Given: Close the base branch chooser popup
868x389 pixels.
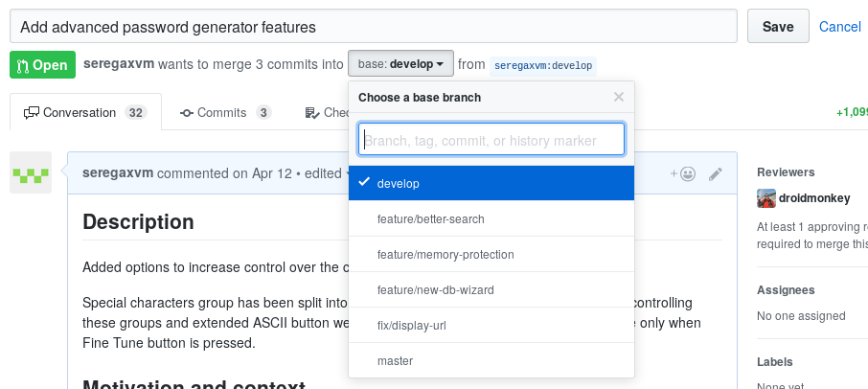Looking at the screenshot, I should click(x=619, y=97).
